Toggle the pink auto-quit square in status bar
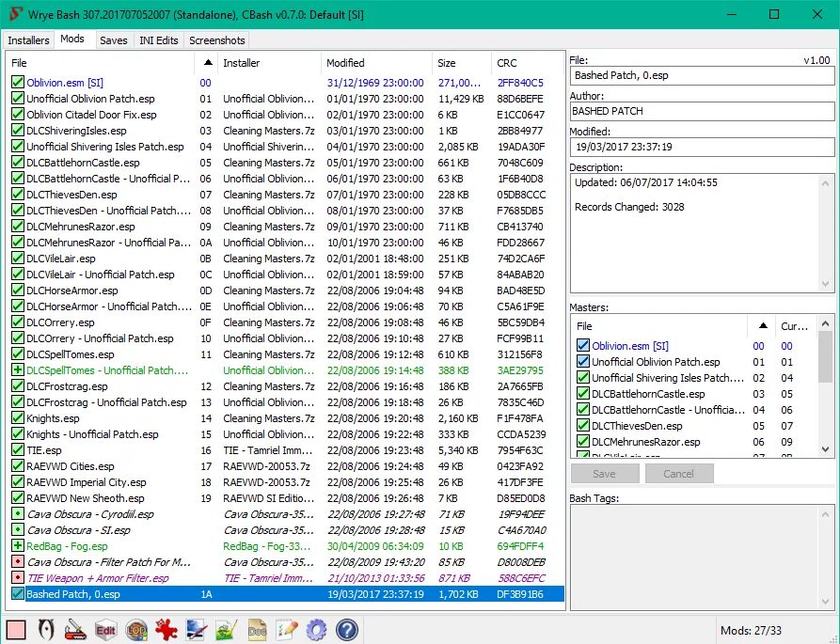840x644 pixels. click(16, 630)
